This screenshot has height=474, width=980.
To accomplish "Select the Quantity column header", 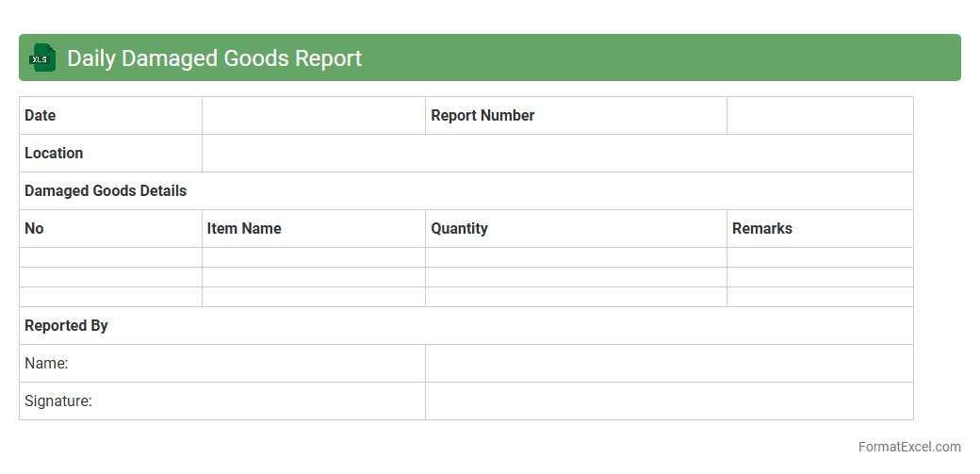I will (x=575, y=228).
